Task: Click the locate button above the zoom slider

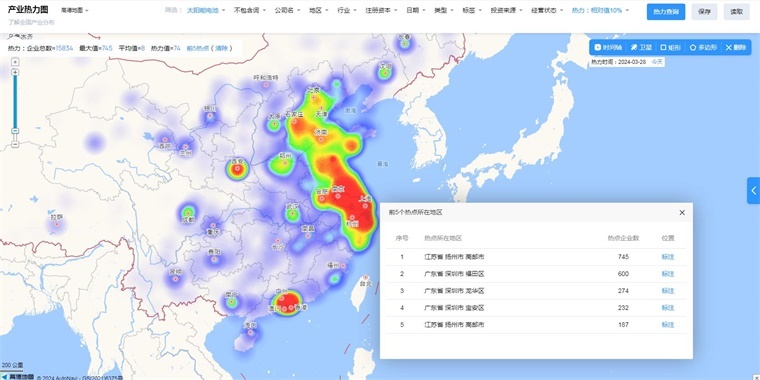Action: pos(15,62)
